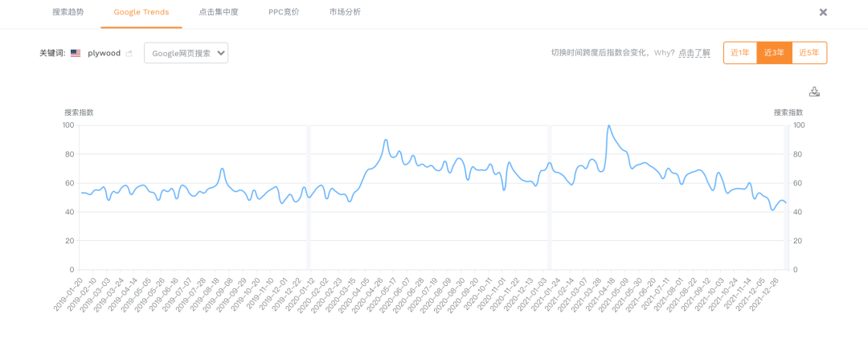Open the Google Trends tab
Image resolution: width=868 pixels, height=351 pixels.
(x=141, y=12)
